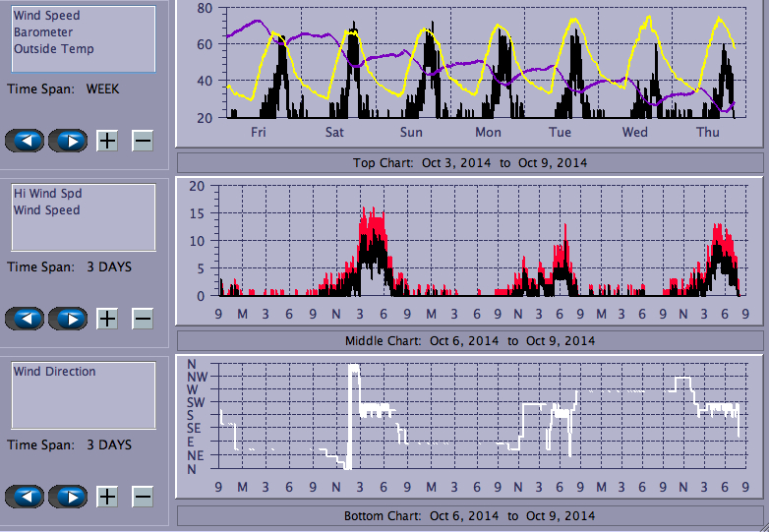This screenshot has height=532, width=769.
Task: Advance the middle chart forward arrow
Action: coord(68,319)
